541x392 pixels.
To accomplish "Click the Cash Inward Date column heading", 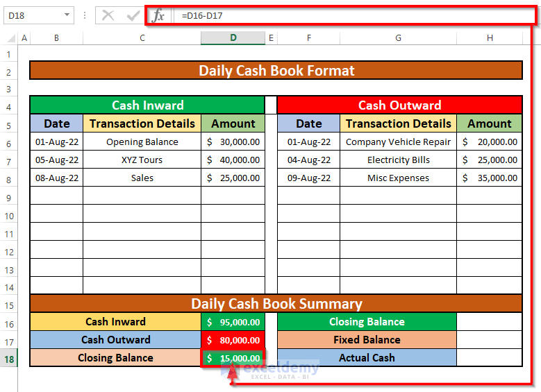I will coord(56,123).
